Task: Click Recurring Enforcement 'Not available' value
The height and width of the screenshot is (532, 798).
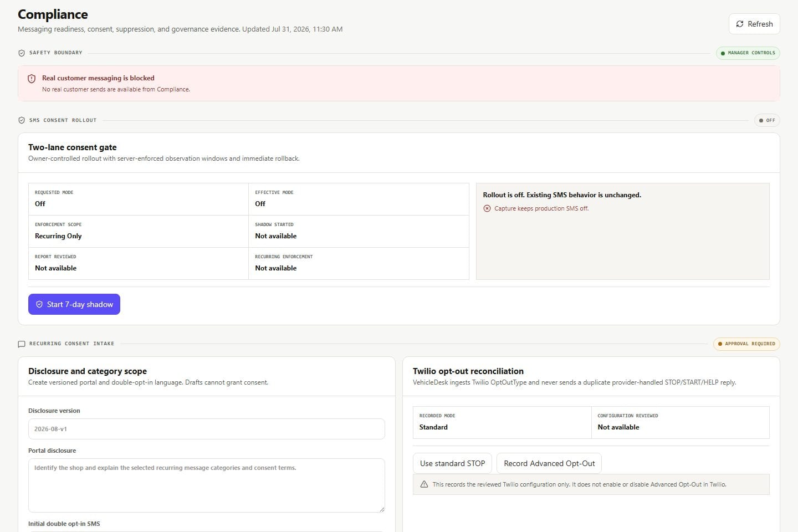Action: [x=275, y=268]
